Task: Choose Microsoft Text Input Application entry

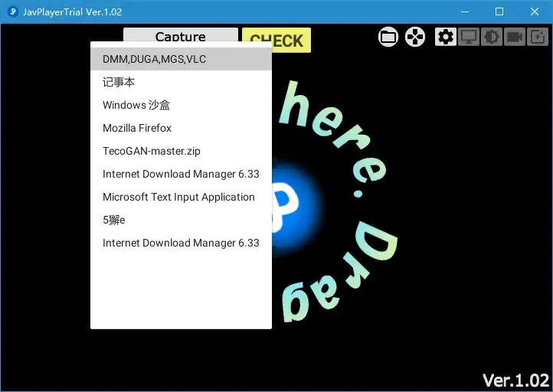Action: [181, 197]
